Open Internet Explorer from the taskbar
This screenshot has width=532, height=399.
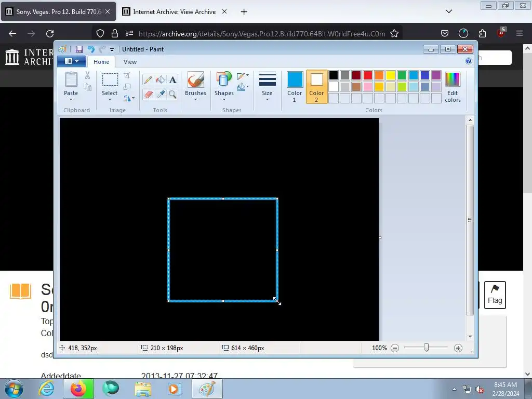pyautogui.click(x=46, y=389)
